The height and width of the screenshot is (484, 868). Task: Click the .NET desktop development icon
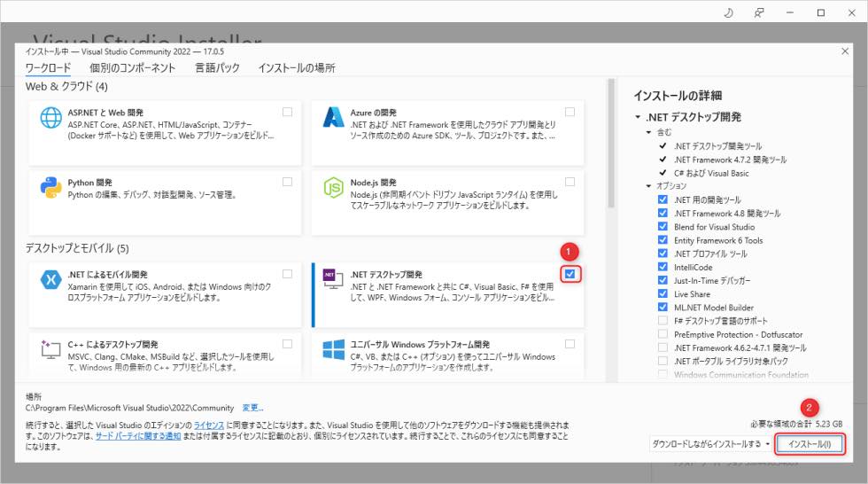[x=334, y=280]
